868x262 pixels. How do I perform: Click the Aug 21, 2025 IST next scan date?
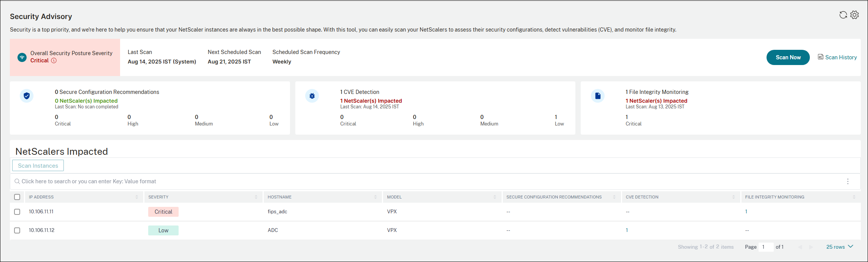coord(229,62)
